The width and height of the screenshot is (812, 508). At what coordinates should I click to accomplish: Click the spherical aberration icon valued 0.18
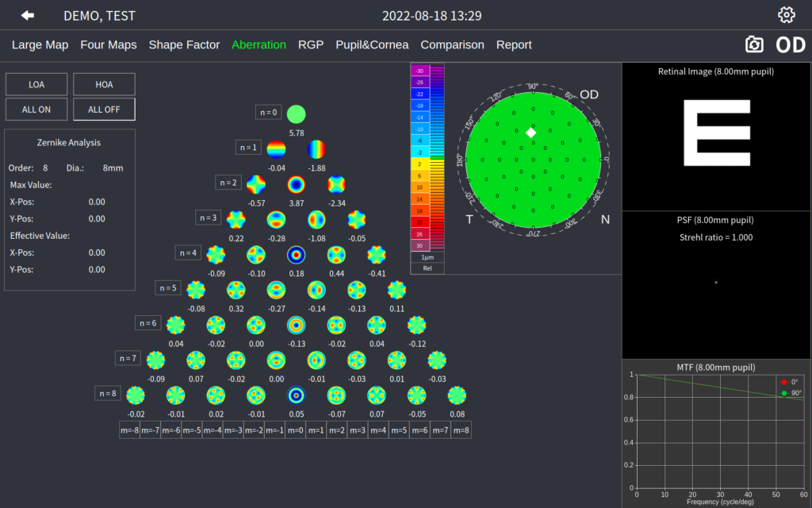click(296, 255)
